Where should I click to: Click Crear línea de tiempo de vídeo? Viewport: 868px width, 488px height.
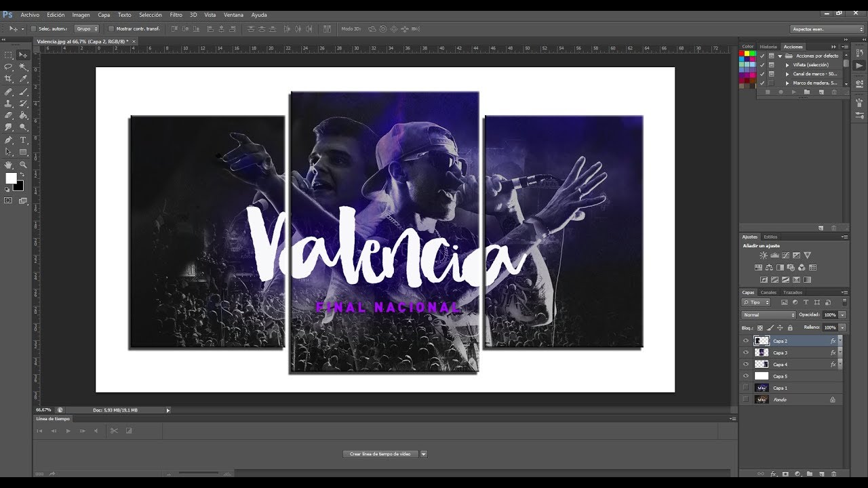(x=380, y=454)
